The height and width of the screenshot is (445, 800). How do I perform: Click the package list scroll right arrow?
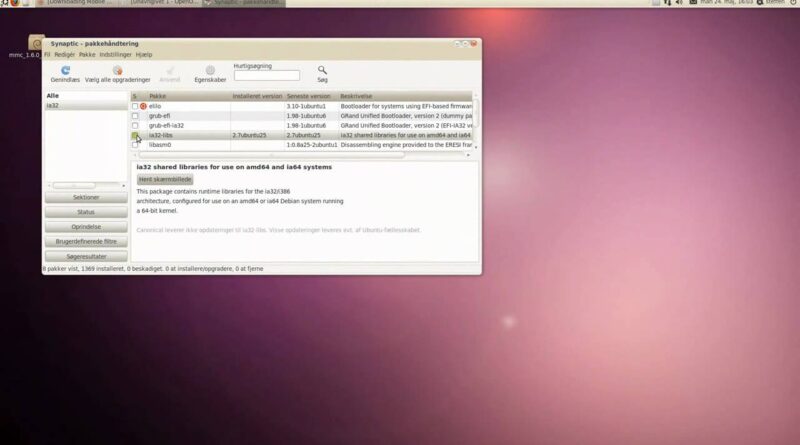[468, 155]
